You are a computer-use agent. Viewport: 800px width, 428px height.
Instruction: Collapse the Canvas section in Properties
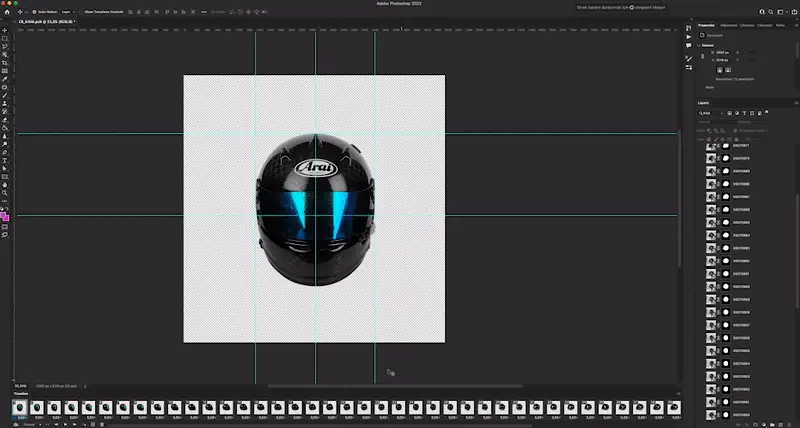click(x=698, y=45)
